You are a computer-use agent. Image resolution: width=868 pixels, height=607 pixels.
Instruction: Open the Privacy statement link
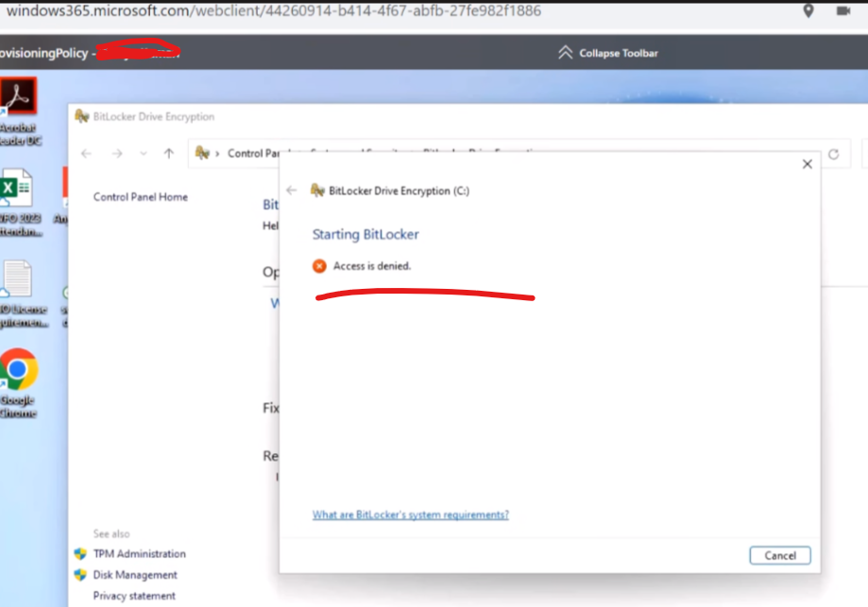pos(133,596)
